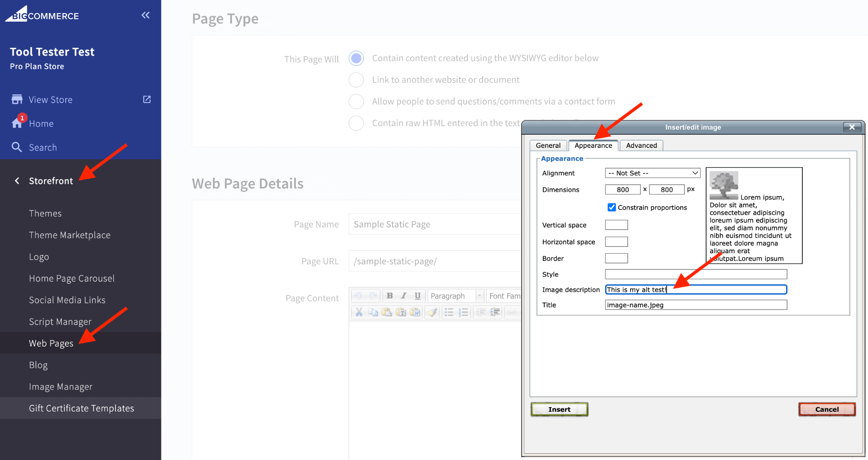Click the Bullet list icon
Image resolution: width=868 pixels, height=460 pixels.
click(x=448, y=311)
